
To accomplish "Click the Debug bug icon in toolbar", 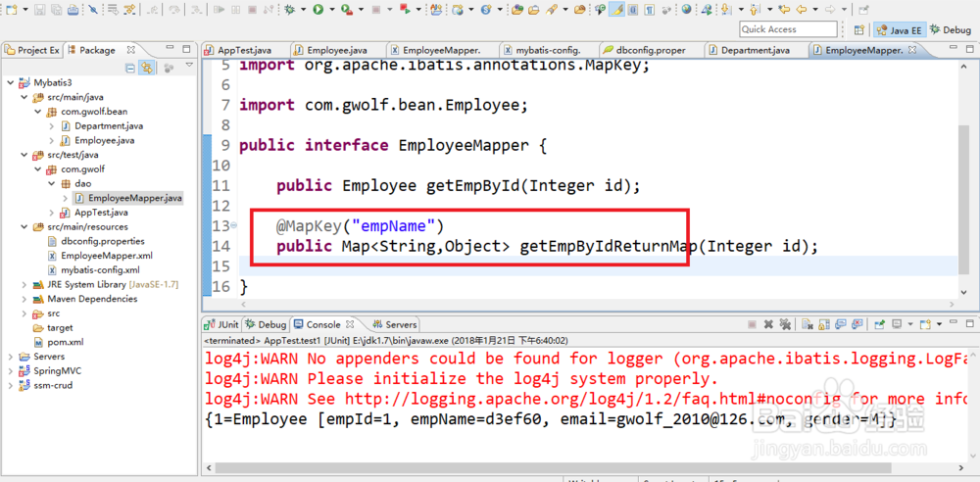I will 289,10.
